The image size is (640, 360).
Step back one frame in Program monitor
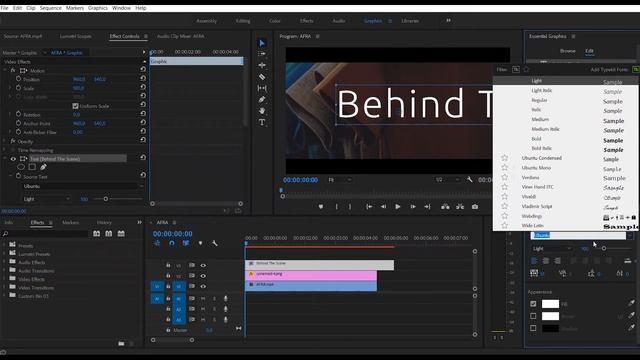tap(383, 207)
